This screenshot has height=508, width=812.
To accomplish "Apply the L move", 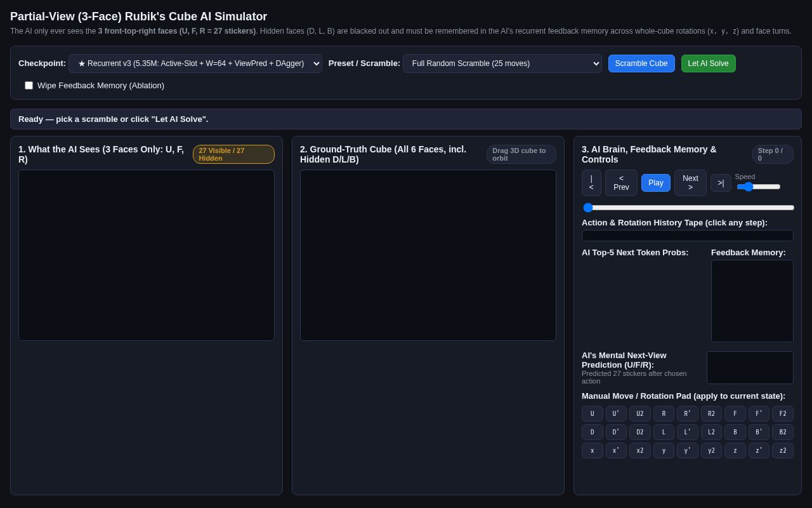I will [664, 432].
